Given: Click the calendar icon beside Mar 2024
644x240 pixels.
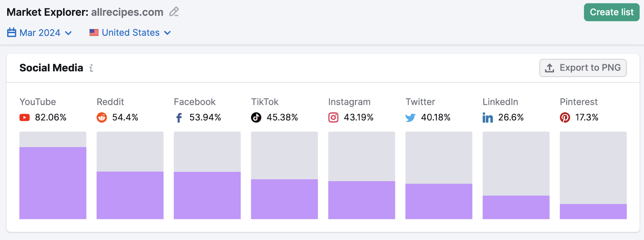Looking at the screenshot, I should point(11,33).
